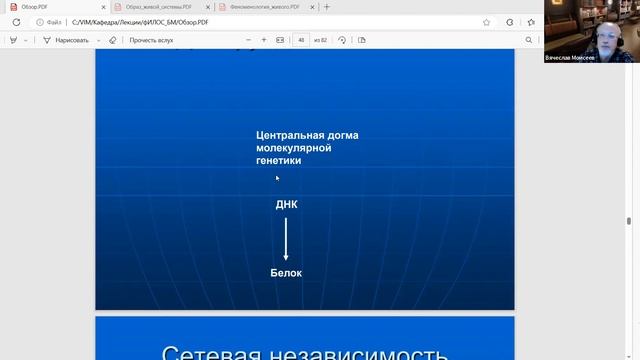Click the refresh-style icon beside the favorites star
The width and height of the screenshot is (640, 360).
click(x=509, y=22)
